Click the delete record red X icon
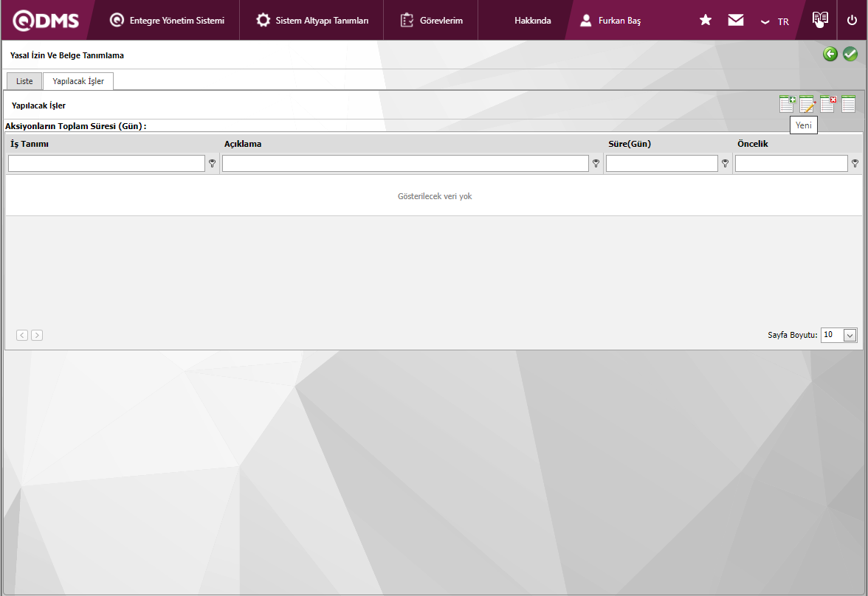Viewport: 868px width, 596px height. coord(828,105)
